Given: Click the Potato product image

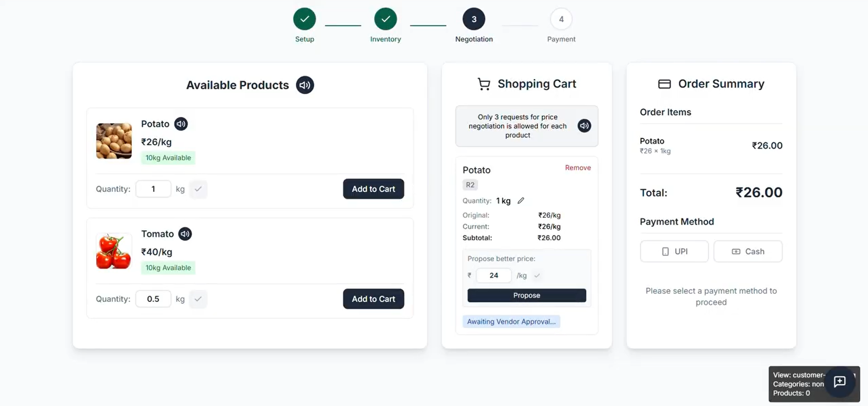Looking at the screenshot, I should [114, 141].
